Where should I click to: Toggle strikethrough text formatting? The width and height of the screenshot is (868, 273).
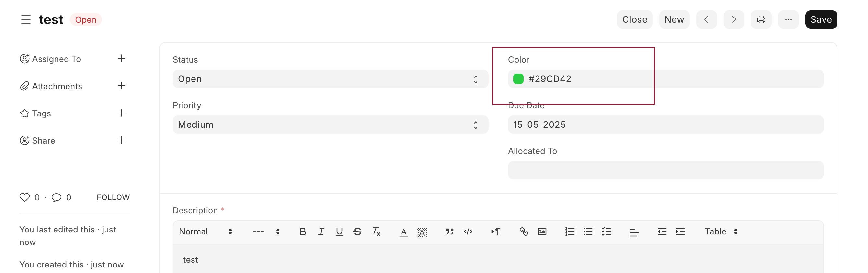coord(357,231)
